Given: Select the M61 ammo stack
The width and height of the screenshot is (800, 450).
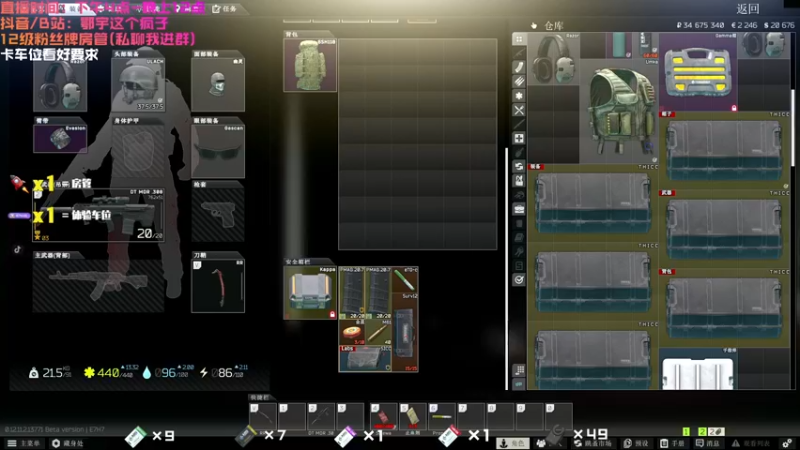Looking at the screenshot, I should point(379,332).
